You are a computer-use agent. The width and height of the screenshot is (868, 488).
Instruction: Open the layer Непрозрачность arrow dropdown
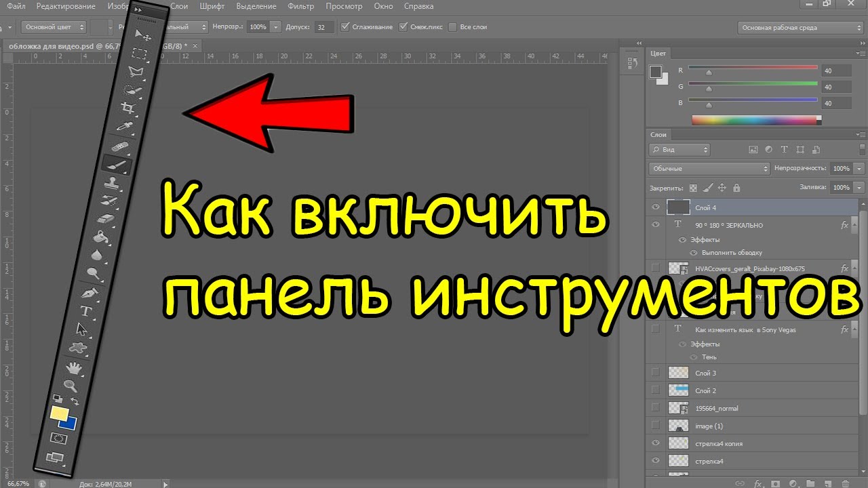[860, 168]
